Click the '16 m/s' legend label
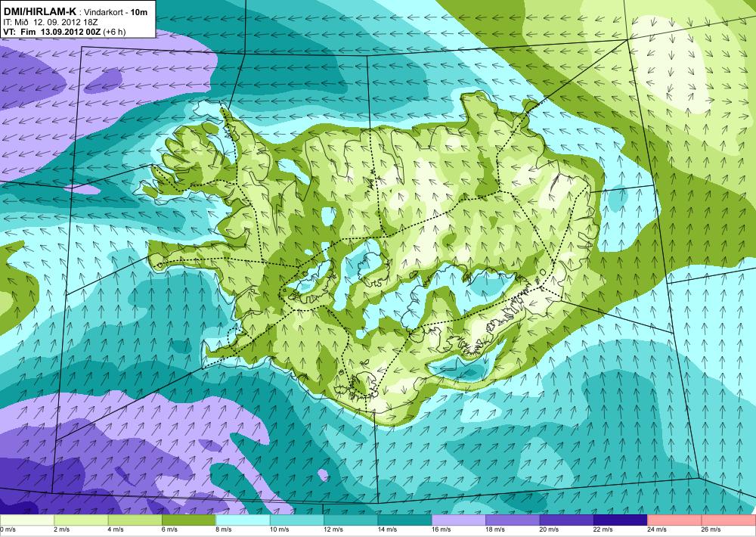The height and width of the screenshot is (537, 756). point(442,529)
